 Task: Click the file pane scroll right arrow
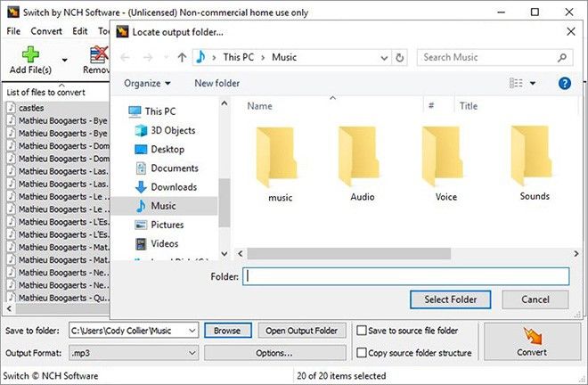[576, 254]
